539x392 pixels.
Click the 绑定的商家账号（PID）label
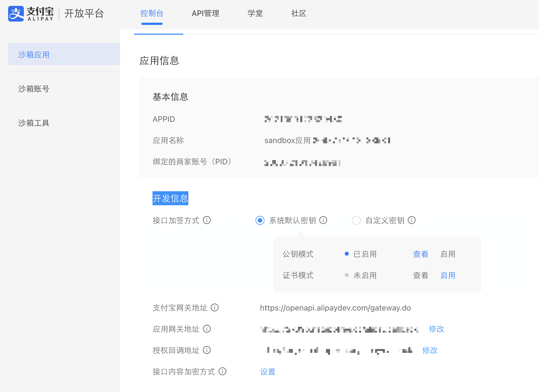[x=192, y=162]
